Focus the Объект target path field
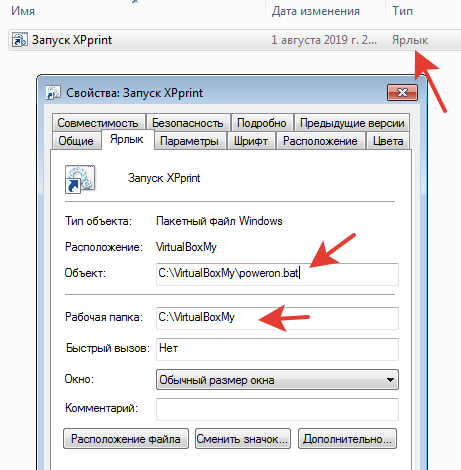 (x=277, y=274)
